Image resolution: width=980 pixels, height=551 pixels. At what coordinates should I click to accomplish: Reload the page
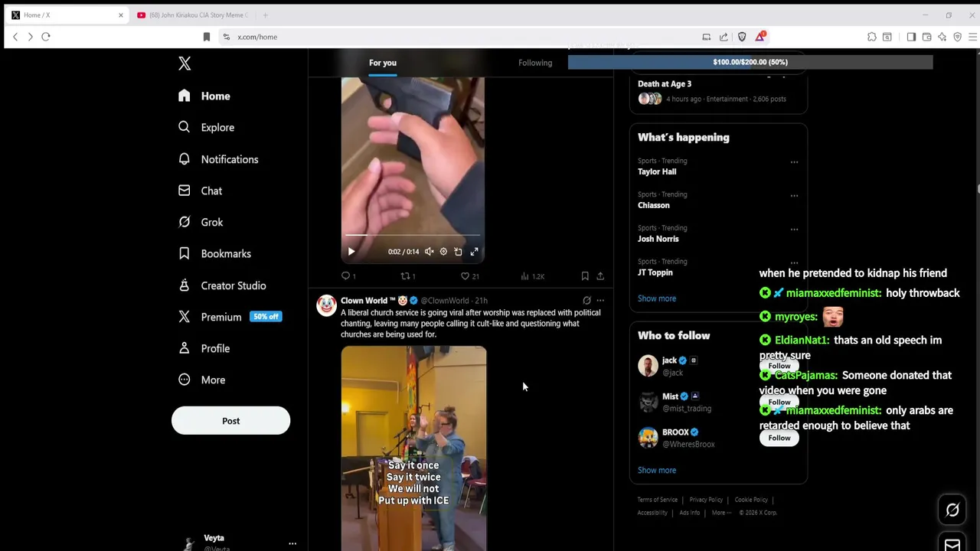tap(46, 37)
